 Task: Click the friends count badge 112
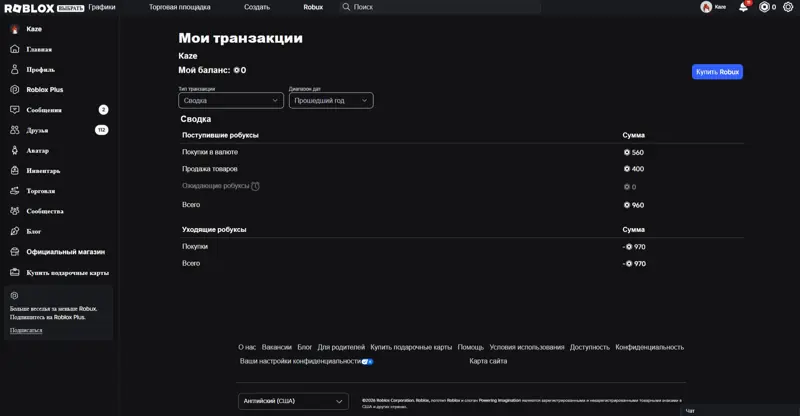102,130
